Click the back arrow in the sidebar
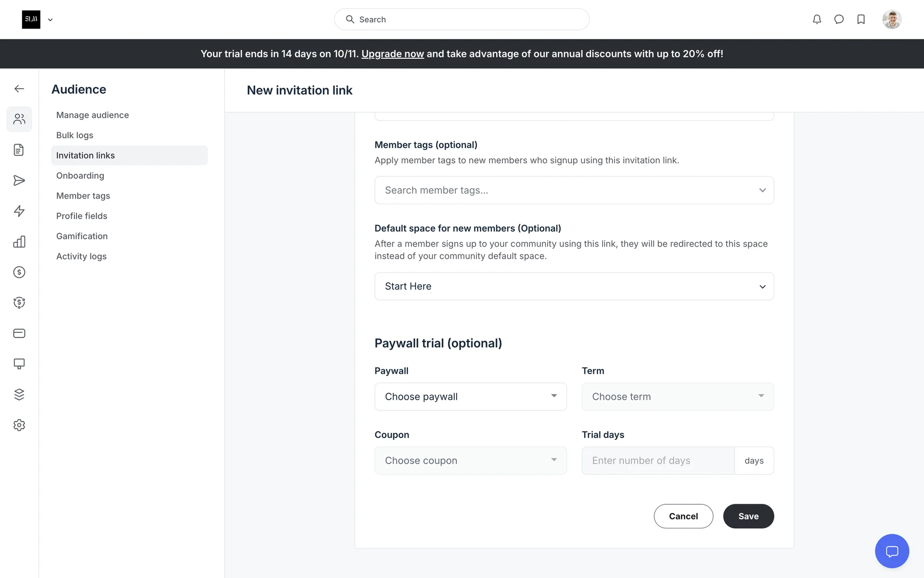This screenshot has width=924, height=578. (x=19, y=89)
